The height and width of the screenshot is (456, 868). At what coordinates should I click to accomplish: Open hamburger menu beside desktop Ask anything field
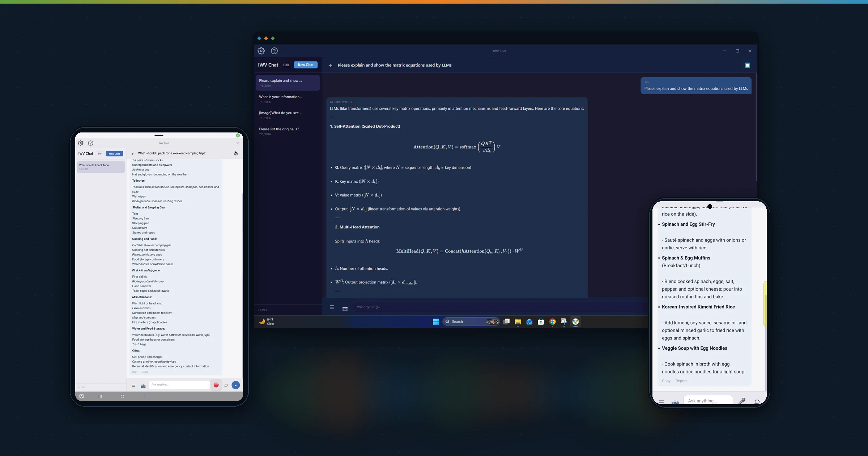coord(332,307)
